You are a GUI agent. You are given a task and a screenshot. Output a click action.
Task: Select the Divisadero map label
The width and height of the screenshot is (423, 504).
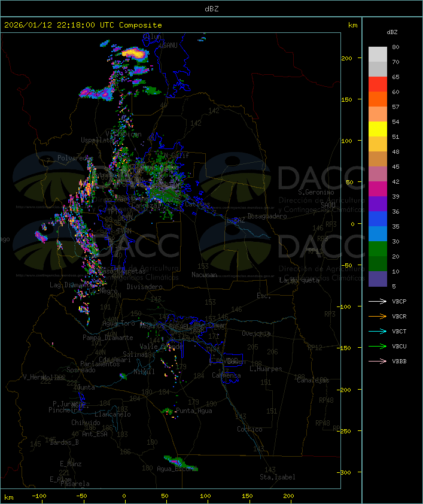pos(144,287)
